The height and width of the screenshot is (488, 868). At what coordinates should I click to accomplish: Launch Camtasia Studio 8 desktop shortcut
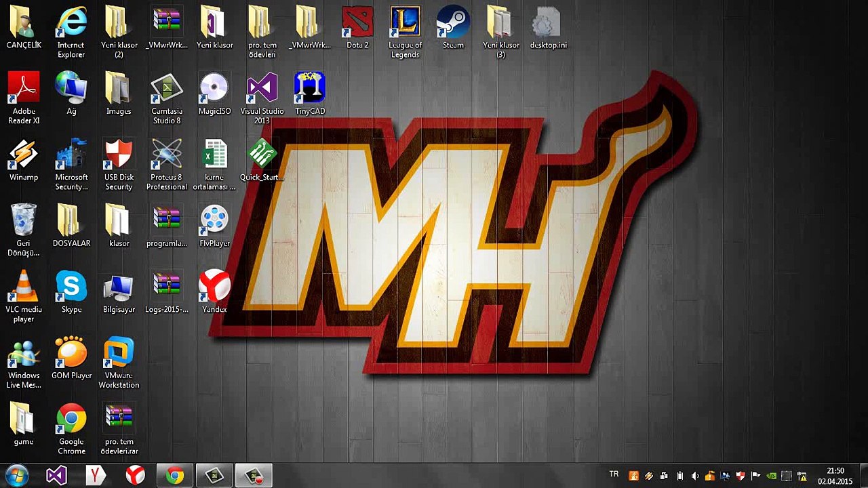(x=166, y=98)
